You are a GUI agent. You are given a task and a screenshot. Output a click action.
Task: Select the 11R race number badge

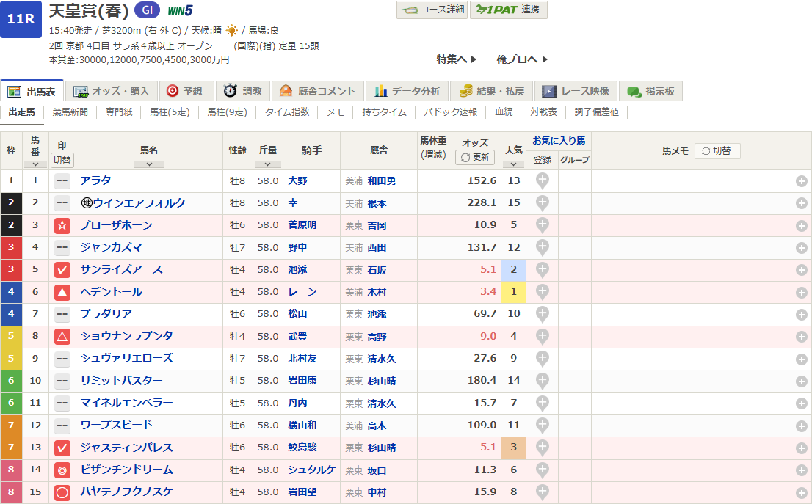tap(21, 18)
